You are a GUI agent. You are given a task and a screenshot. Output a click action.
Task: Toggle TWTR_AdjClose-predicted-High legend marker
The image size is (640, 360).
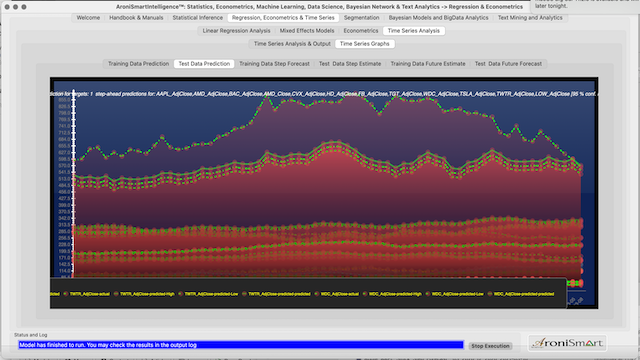[116, 294]
